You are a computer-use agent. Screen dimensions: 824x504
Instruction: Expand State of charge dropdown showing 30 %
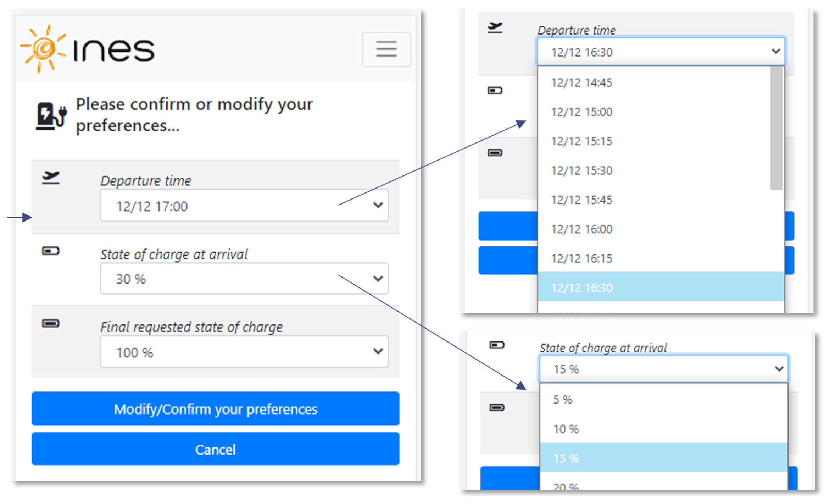pyautogui.click(x=244, y=279)
